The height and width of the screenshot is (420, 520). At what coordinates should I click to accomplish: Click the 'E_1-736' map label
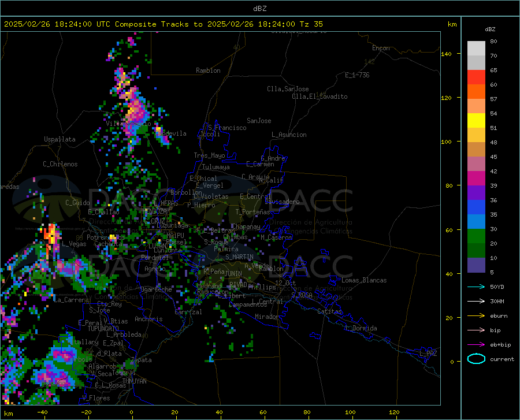click(x=357, y=75)
